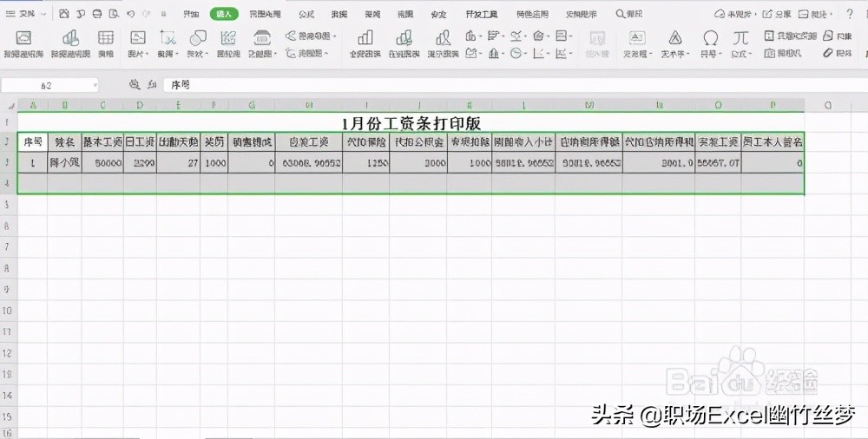868x439 pixels.
Task: Expand the Name Box dropdown showing A2
Action: click(x=94, y=85)
